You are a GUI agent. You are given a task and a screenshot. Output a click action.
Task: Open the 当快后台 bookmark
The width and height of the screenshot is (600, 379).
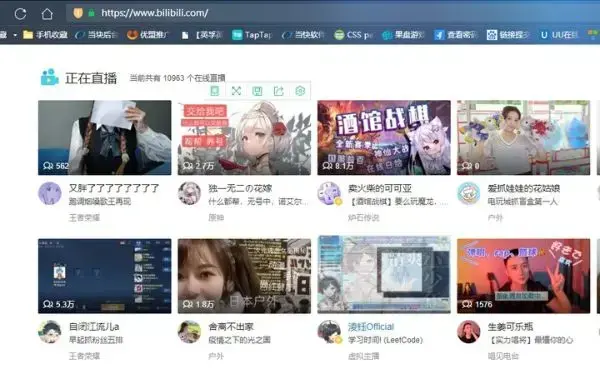point(96,35)
